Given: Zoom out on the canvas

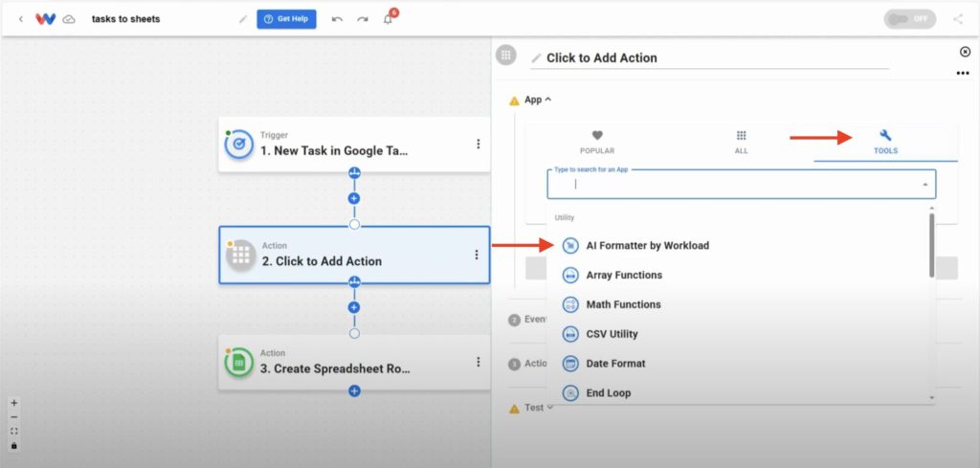Looking at the screenshot, I should tap(14, 417).
